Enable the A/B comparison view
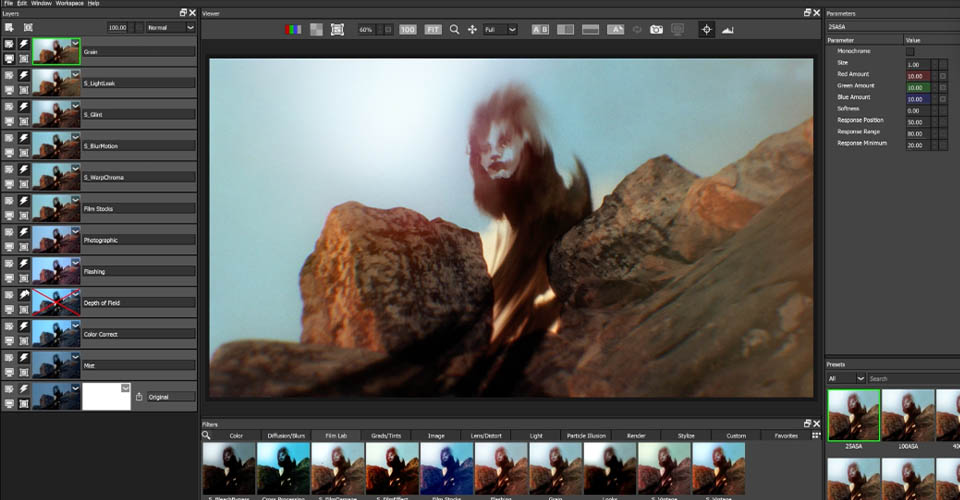 540,29
